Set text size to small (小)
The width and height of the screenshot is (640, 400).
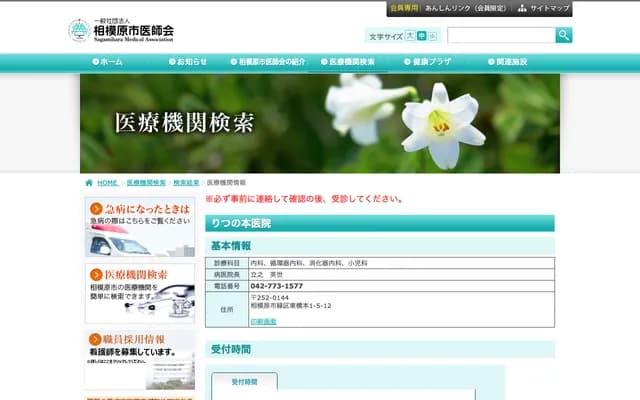433,36
